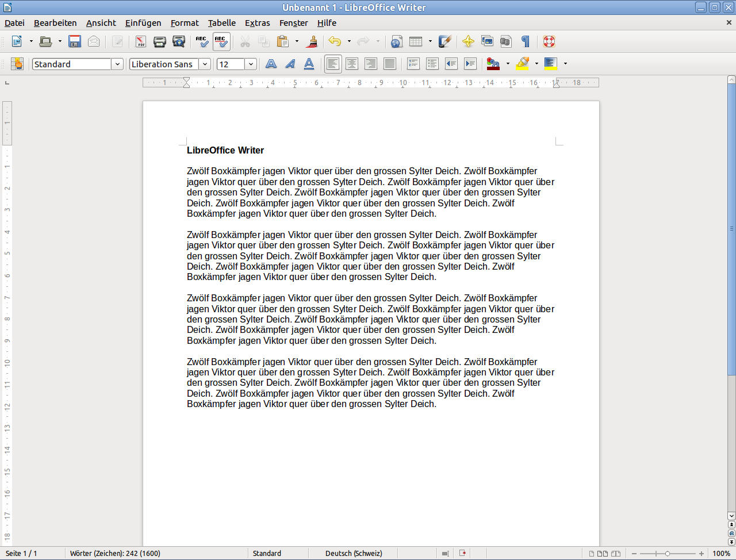Justify the paragraph text
Screen dimensions: 736x560
click(x=390, y=64)
